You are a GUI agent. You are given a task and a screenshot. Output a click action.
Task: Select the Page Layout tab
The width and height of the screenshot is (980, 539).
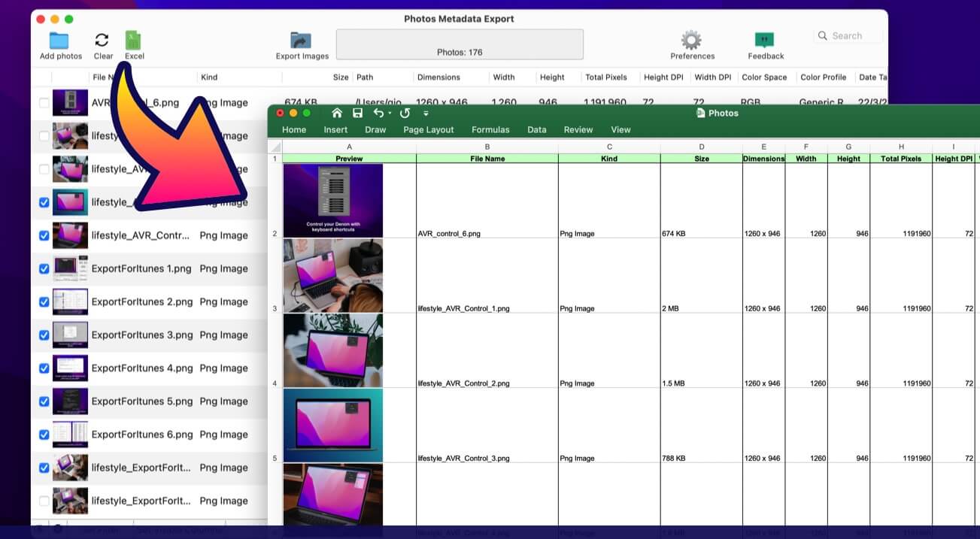(429, 129)
